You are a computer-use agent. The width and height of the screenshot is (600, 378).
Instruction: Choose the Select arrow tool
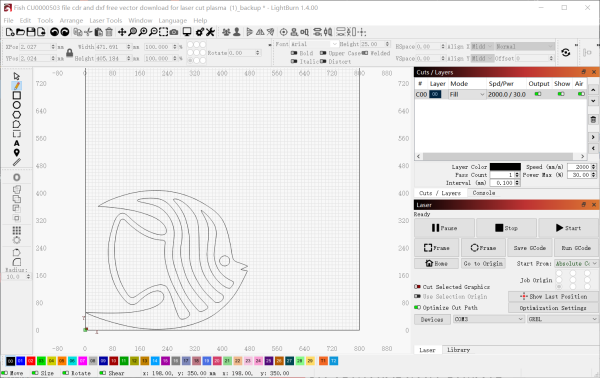[x=16, y=76]
